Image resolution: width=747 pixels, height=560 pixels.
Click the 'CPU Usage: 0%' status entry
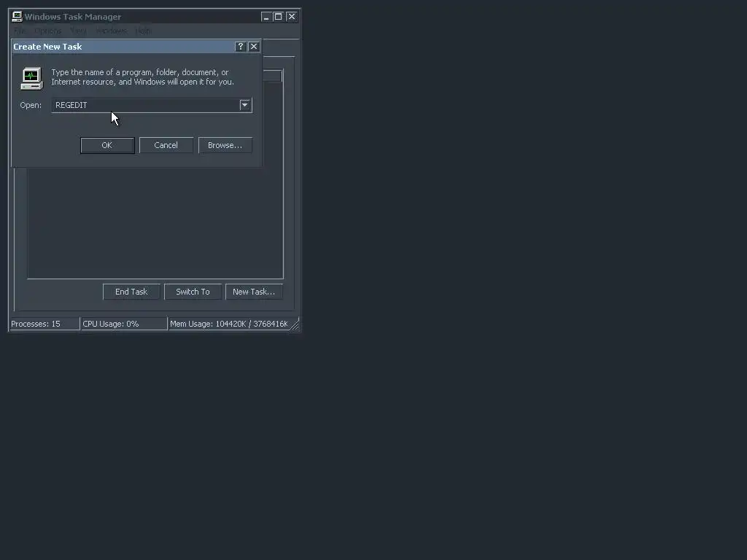(124, 324)
